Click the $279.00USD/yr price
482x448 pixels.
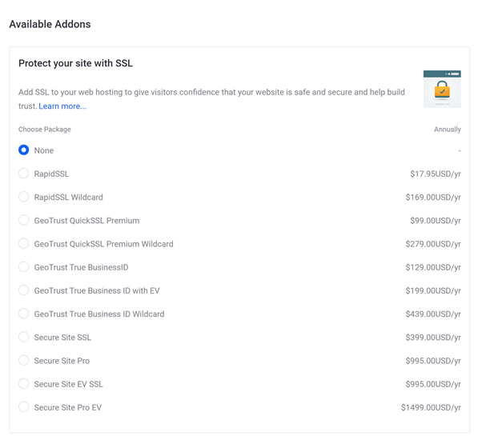click(x=433, y=244)
